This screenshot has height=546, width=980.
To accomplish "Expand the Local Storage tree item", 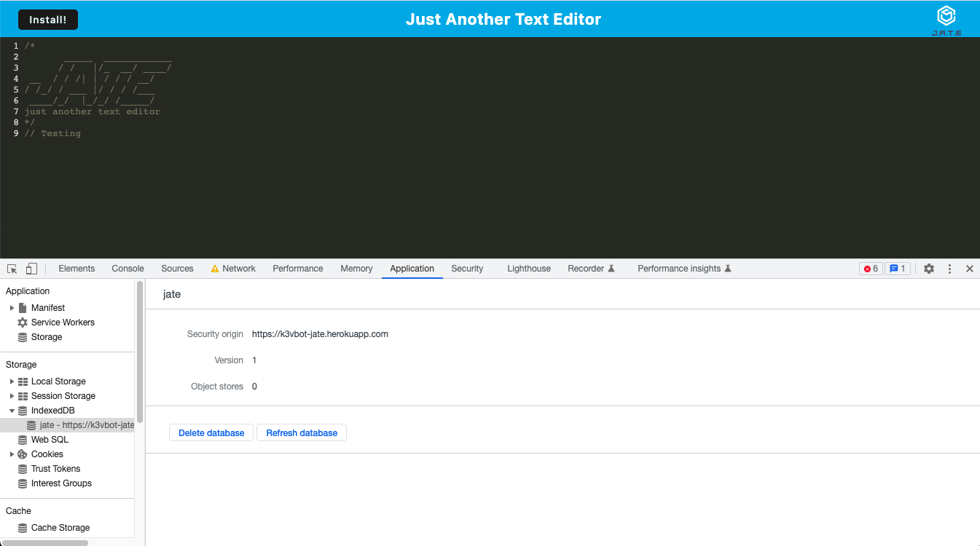I will (x=10, y=381).
